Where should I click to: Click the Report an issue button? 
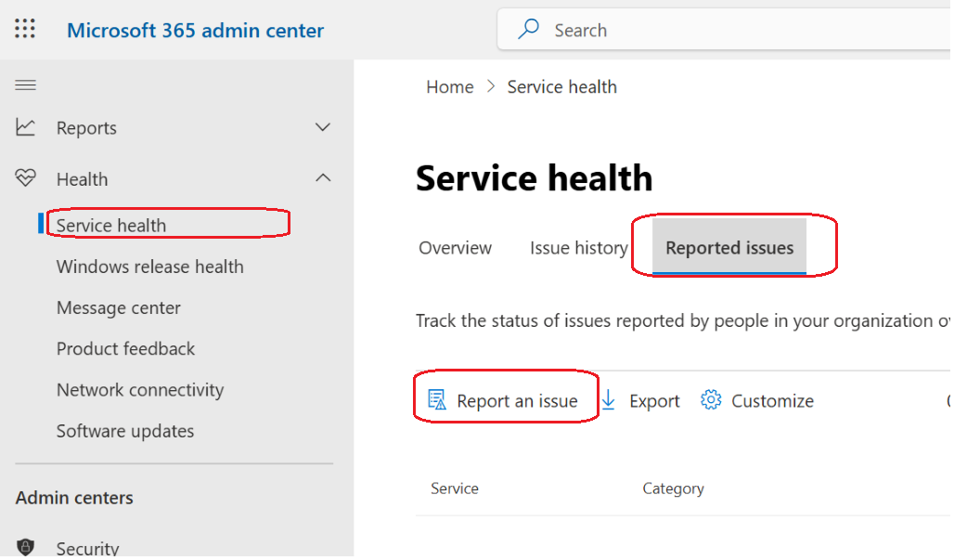pos(503,400)
